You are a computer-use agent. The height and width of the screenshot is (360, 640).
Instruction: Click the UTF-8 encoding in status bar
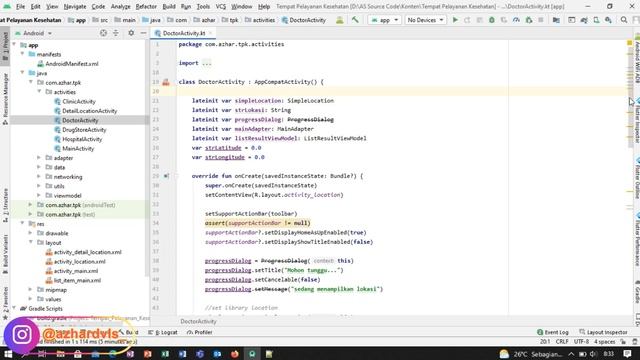(581, 342)
